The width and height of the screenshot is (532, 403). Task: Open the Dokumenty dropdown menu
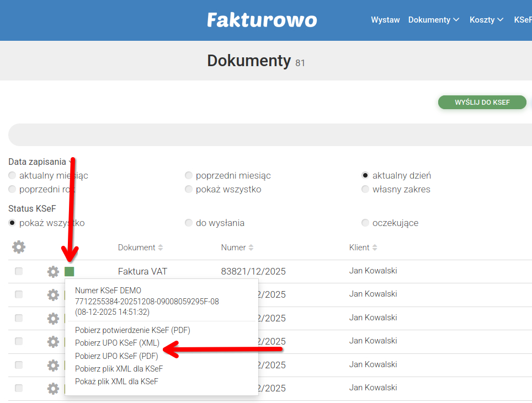pos(434,19)
